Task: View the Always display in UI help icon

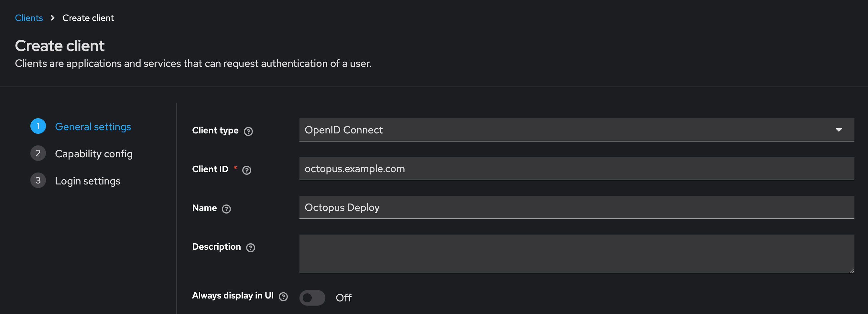Action: (283, 297)
